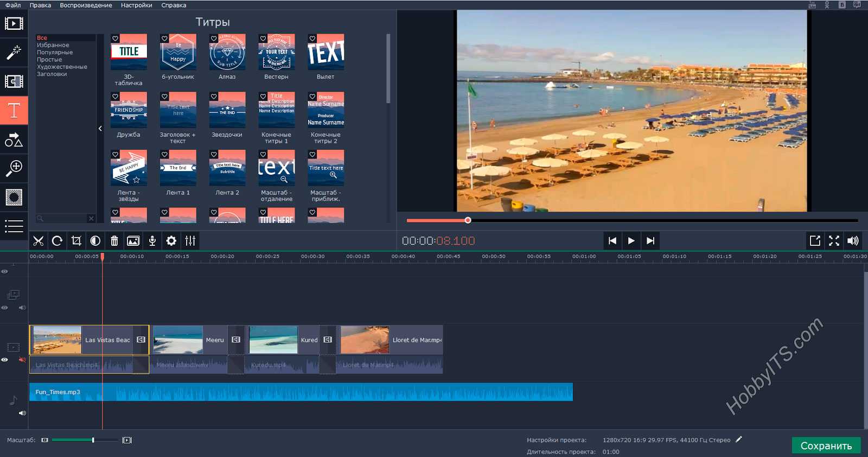The height and width of the screenshot is (457, 868).
Task: Add 3D-табличка title to favorites
Action: 115,39
